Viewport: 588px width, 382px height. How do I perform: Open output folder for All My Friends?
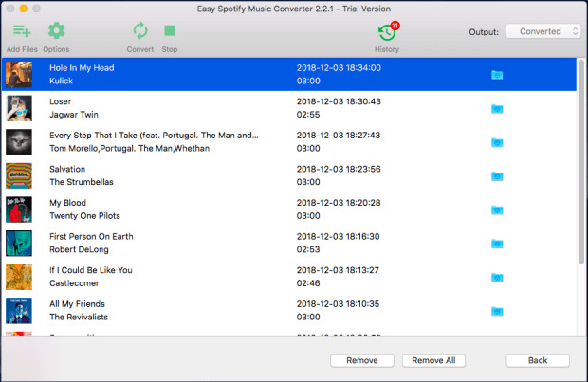pyautogui.click(x=497, y=311)
